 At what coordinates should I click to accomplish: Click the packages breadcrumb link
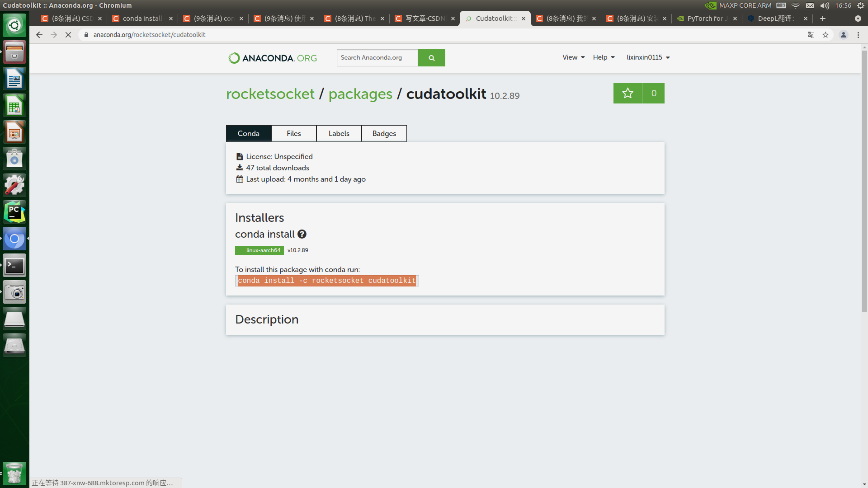click(360, 94)
